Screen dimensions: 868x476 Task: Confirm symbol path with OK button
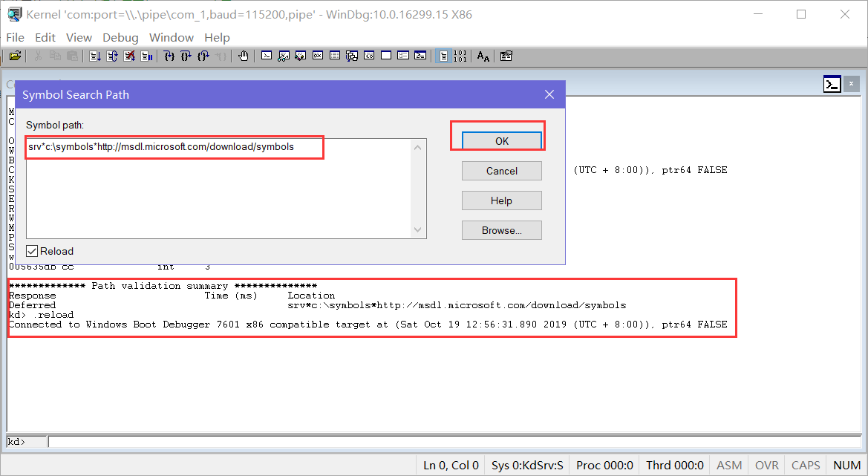501,141
